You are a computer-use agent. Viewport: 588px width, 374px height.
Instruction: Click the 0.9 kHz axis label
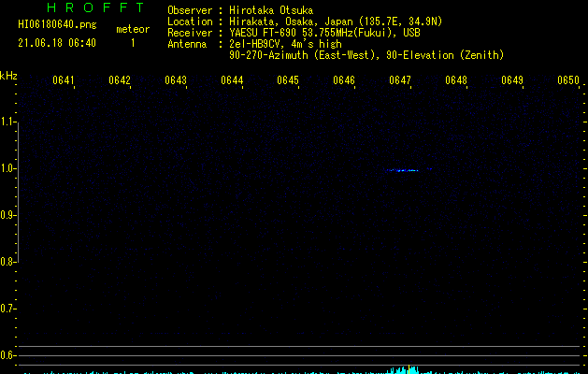click(7, 215)
